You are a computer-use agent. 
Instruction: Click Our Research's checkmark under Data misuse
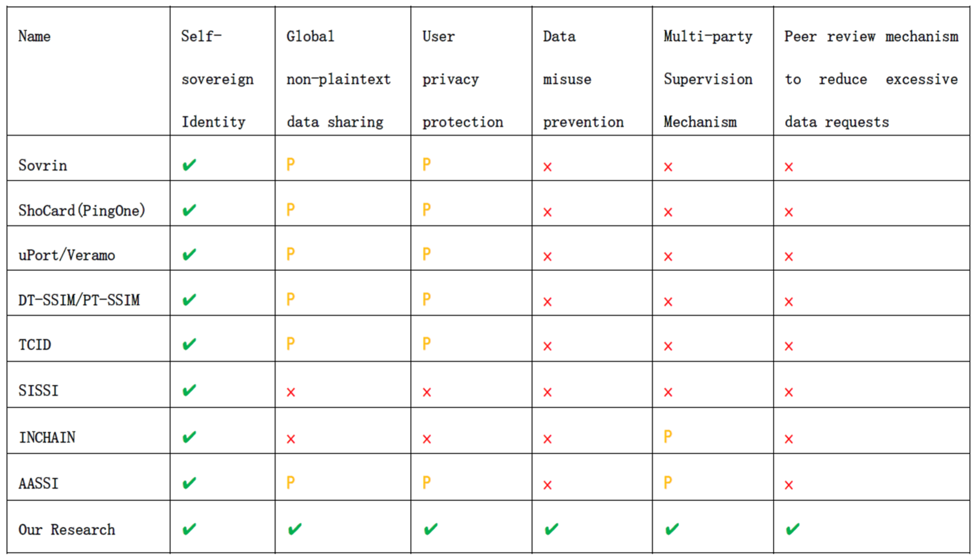[x=551, y=529]
